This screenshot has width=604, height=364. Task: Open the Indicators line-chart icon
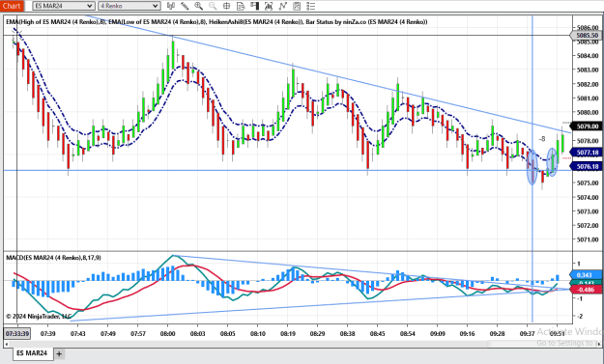283,6
